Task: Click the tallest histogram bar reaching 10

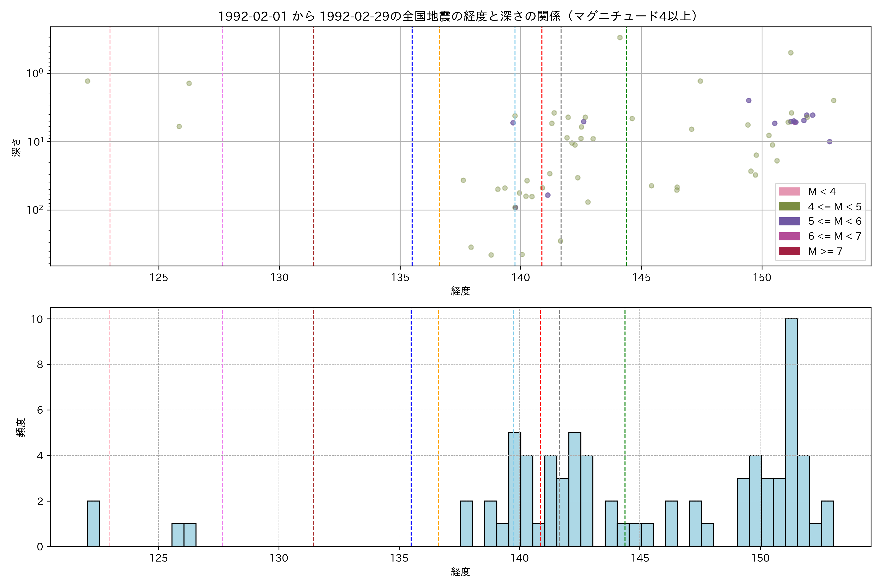Action: point(791,431)
